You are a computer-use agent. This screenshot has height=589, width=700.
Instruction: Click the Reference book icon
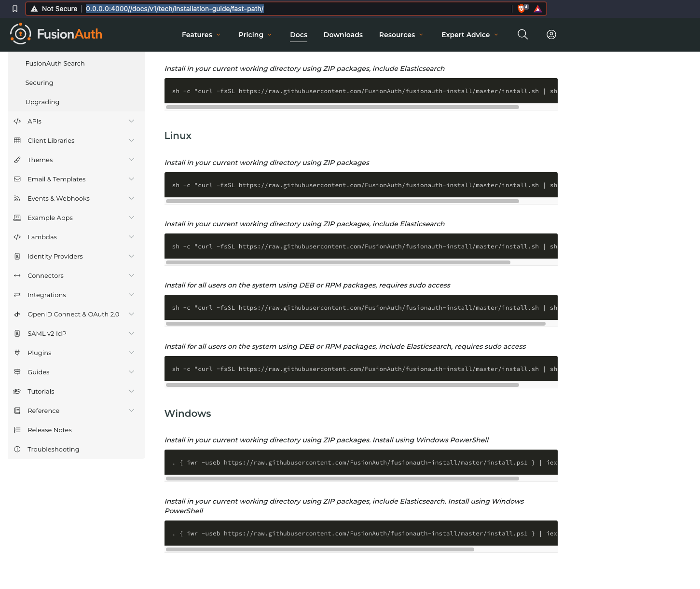tap(17, 411)
